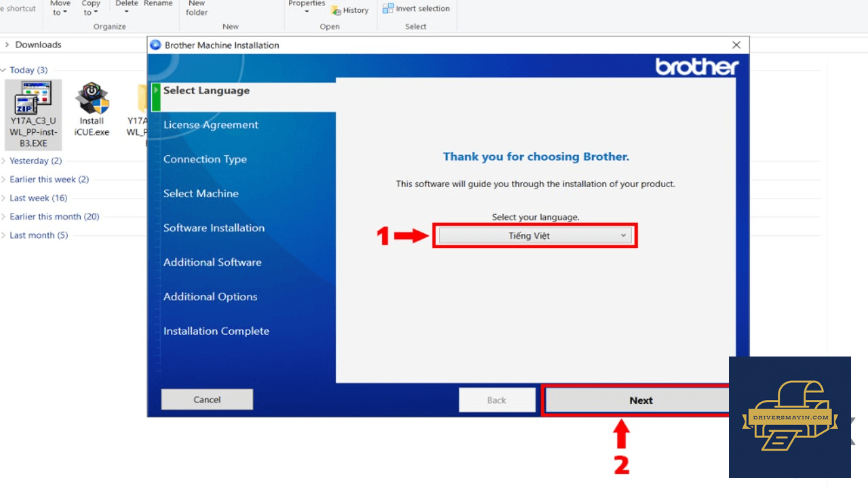Open the Move to dropdown in Explorer
868x488 pixels.
click(60, 7)
